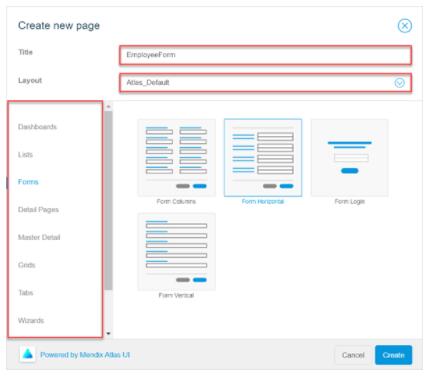
Task: Click the scrollbar down arrow
Action: (x=108, y=333)
